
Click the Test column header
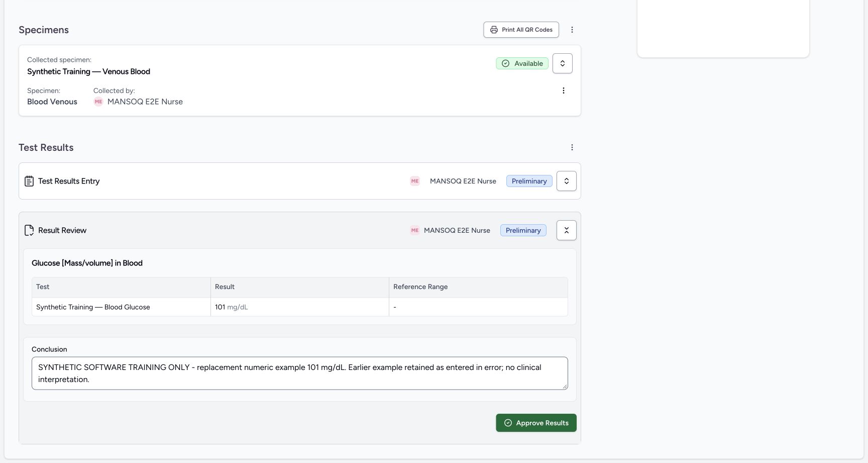[121, 287]
